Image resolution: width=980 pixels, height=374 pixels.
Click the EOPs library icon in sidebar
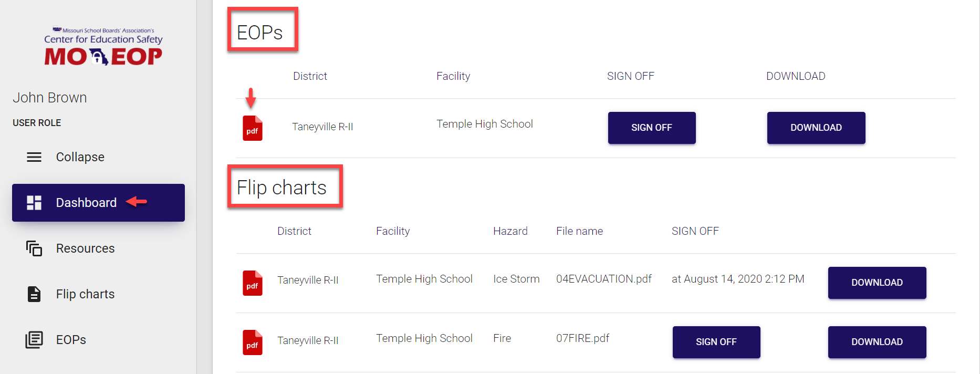(34, 340)
